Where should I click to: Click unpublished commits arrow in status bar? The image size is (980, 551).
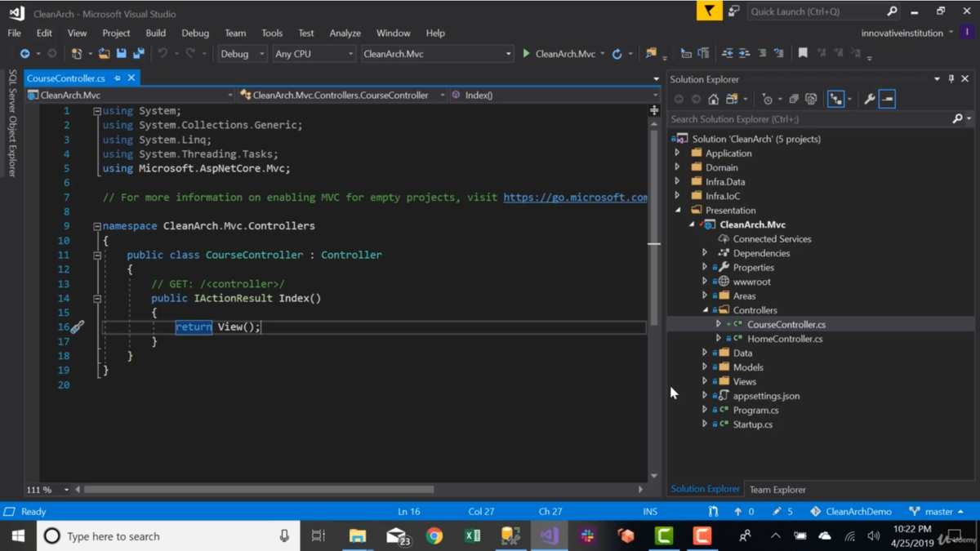click(x=738, y=512)
